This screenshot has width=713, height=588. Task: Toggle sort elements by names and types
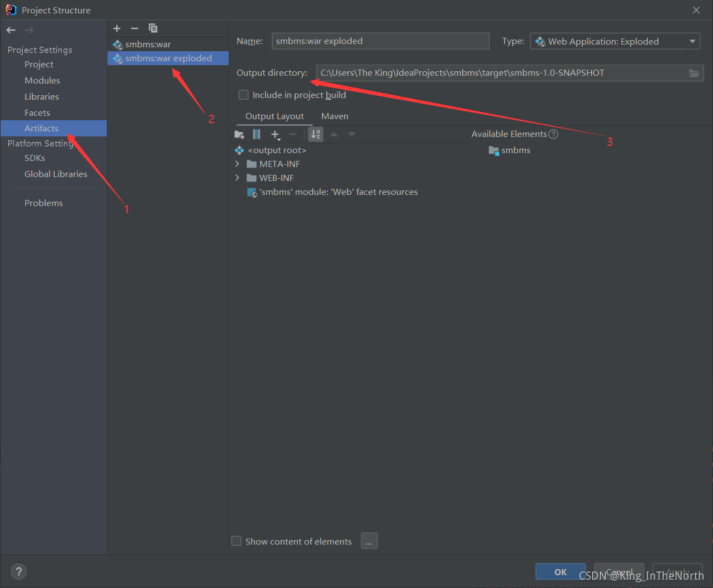[316, 134]
